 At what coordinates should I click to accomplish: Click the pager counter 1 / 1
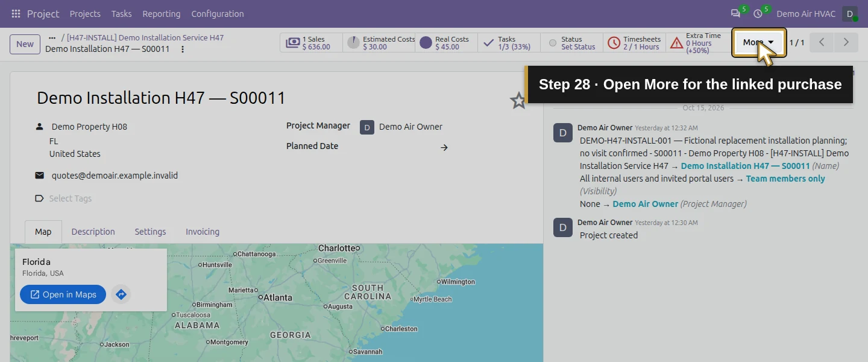pos(797,42)
